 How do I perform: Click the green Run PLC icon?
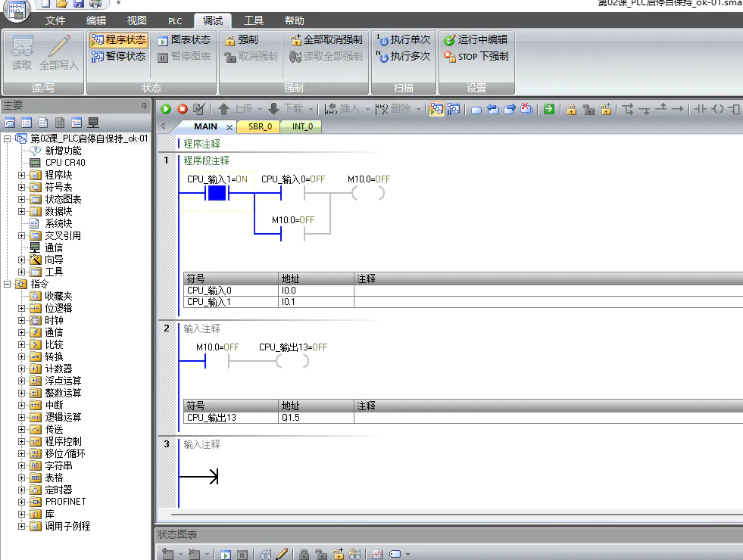(166, 109)
